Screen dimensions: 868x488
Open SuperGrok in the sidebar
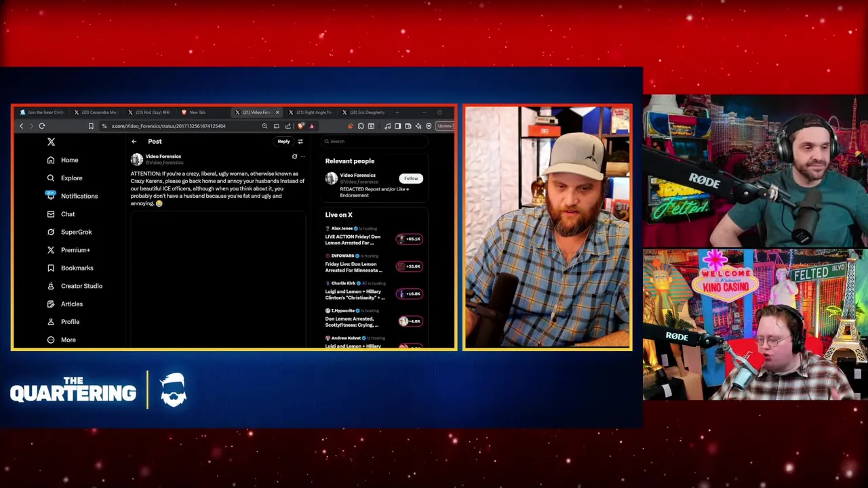69,232
